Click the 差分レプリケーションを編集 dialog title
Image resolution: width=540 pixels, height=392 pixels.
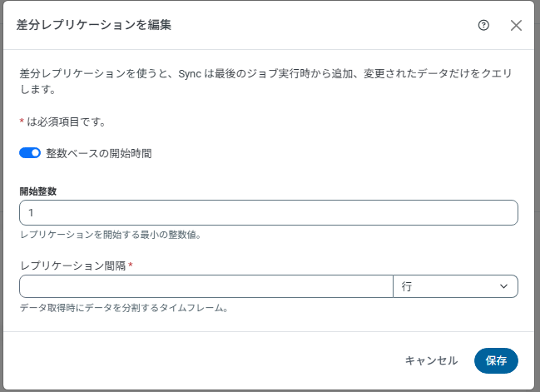tap(94, 25)
